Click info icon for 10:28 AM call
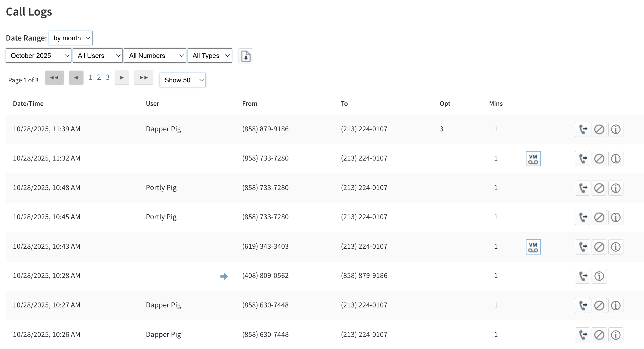The image size is (644, 349). 599,276
